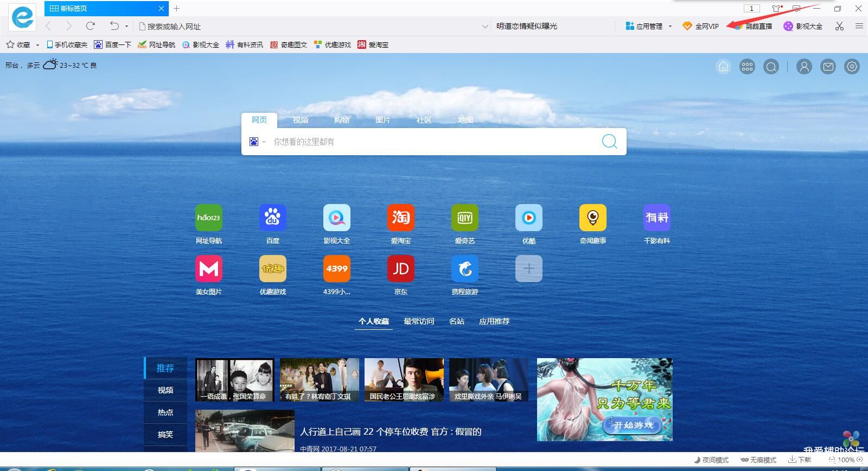Open the hamburger main menu

[859, 26]
